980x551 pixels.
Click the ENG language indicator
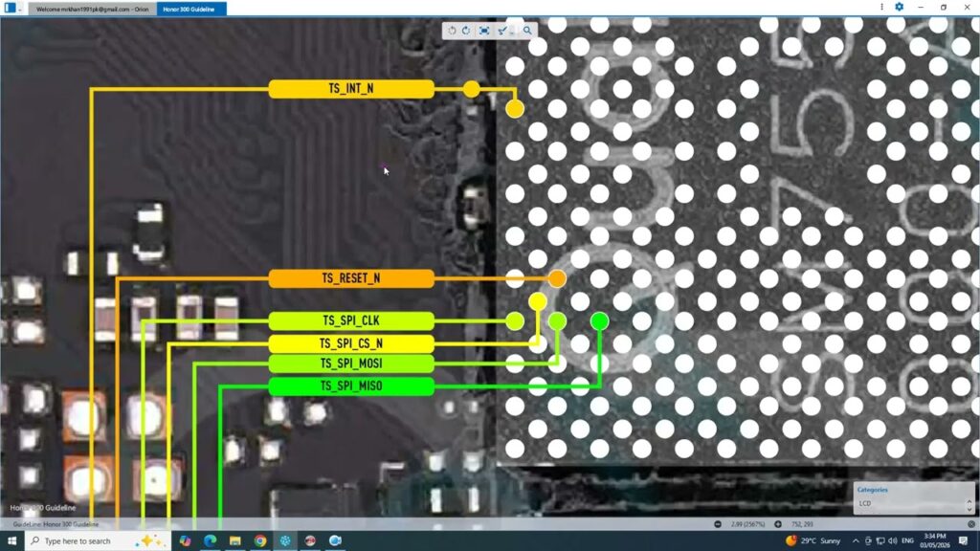[x=907, y=541]
